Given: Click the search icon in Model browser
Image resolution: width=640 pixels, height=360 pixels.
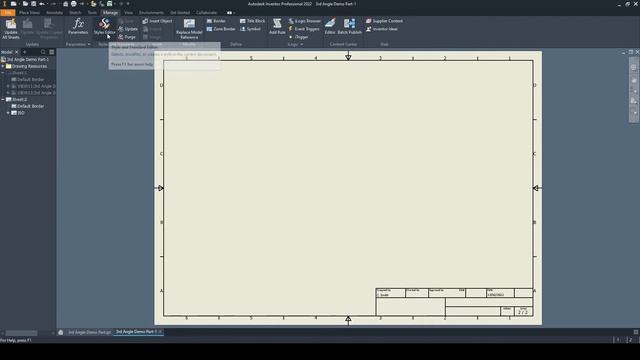Looking at the screenshot, I should [x=43, y=52].
